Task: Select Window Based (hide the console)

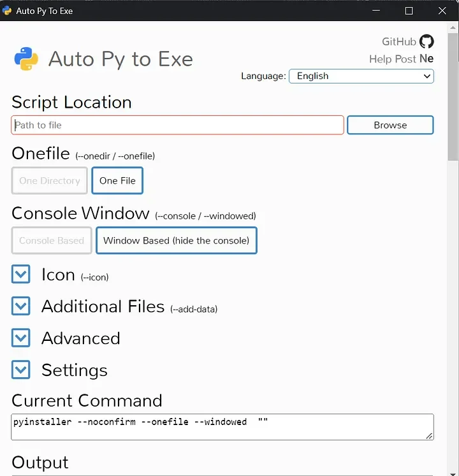Action: pos(177,240)
